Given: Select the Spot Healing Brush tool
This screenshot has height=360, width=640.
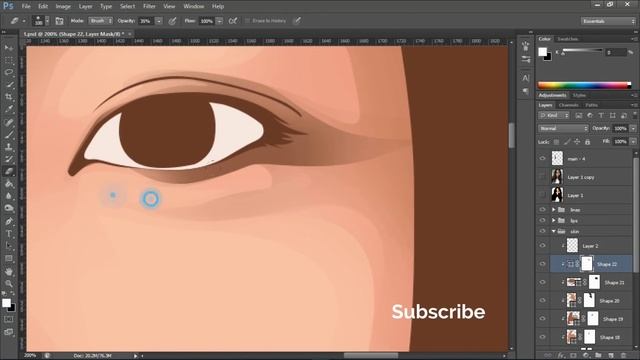Looking at the screenshot, I should click(x=9, y=122).
